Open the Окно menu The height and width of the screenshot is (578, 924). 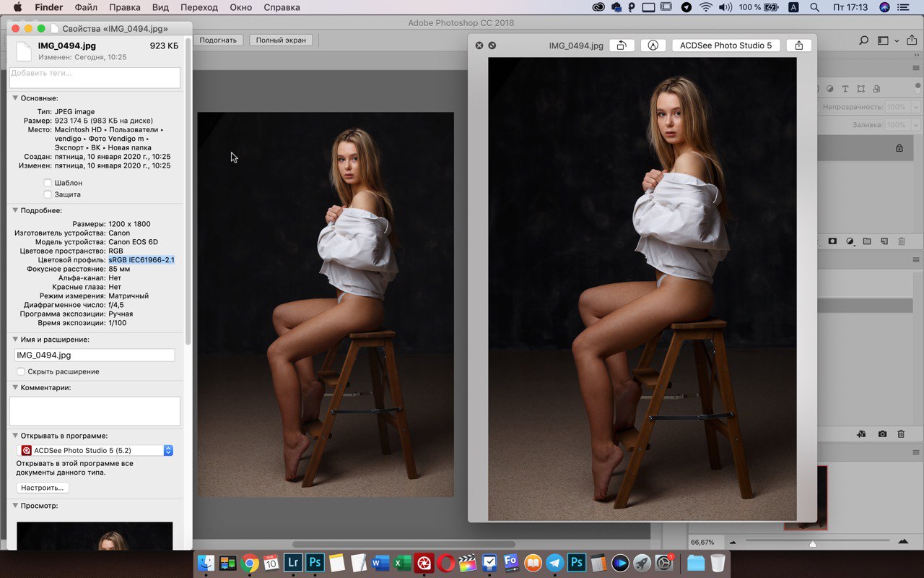point(241,7)
